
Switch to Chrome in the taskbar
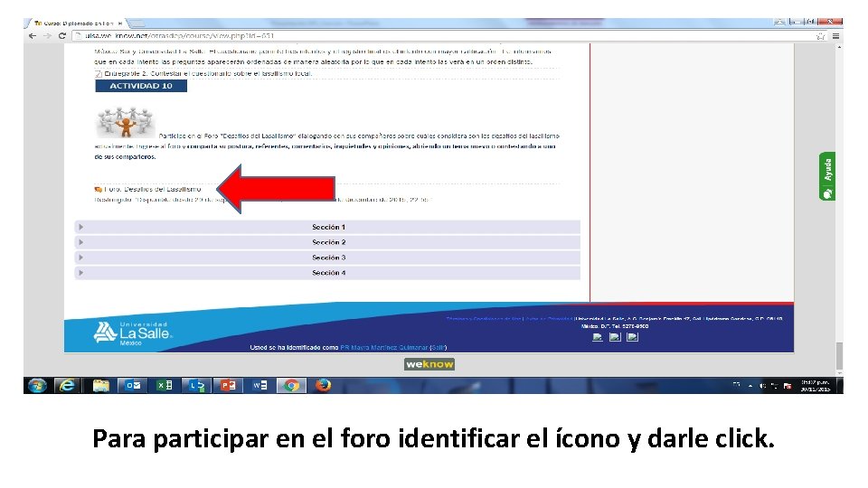pos(291,386)
